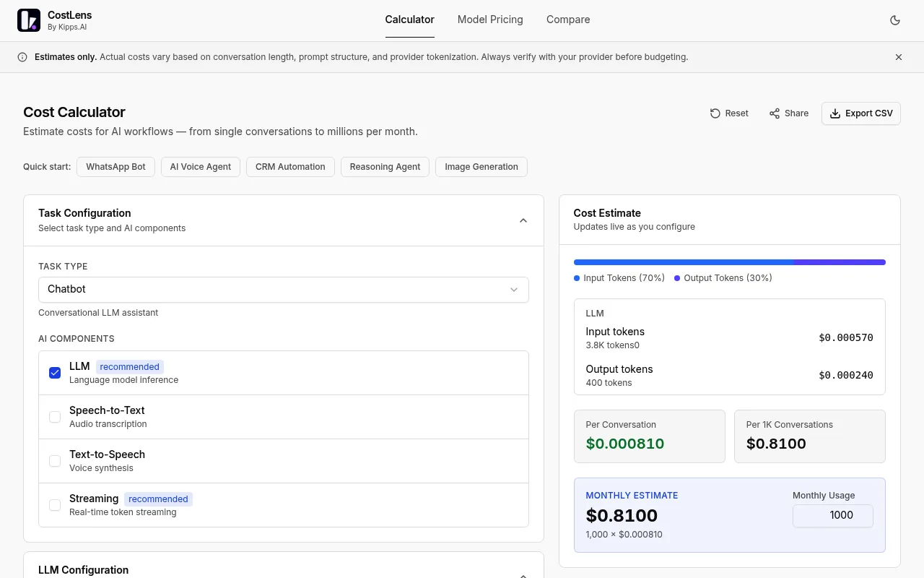Click the $0.000570 input tokens cost
924x578 pixels.
click(846, 337)
